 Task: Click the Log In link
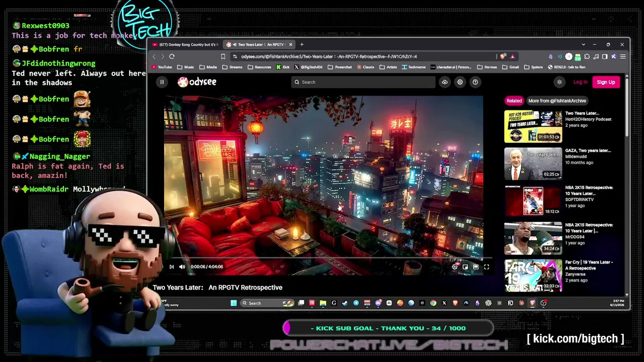580,82
